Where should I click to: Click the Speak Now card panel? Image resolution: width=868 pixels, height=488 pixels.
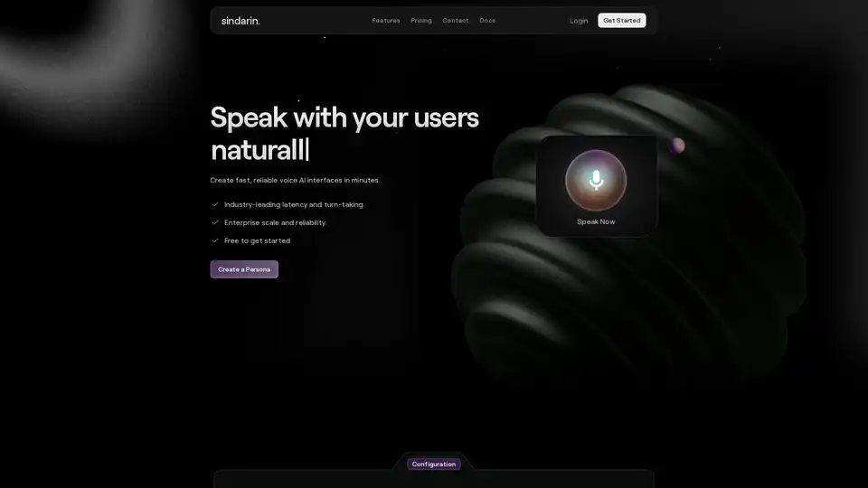596,186
